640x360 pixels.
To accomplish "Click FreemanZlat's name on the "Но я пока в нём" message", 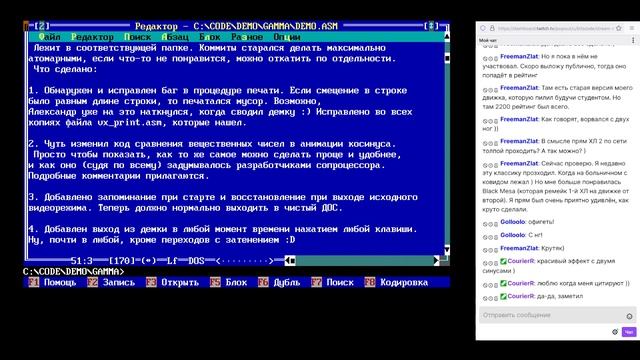I will click(x=519, y=56).
